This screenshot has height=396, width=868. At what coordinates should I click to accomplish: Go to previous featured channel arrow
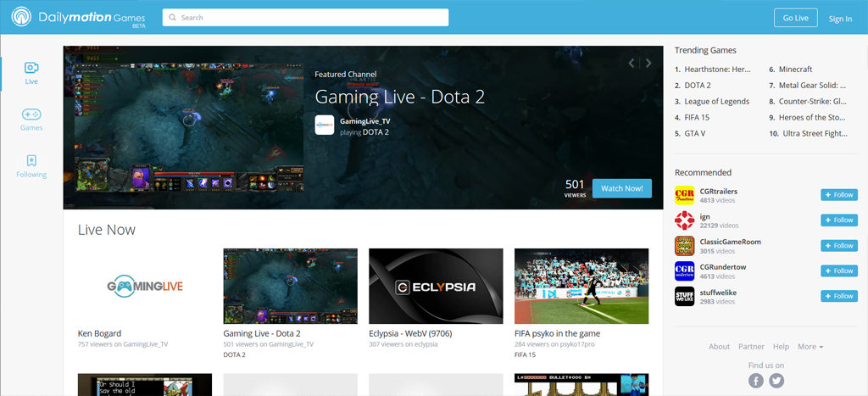click(632, 63)
